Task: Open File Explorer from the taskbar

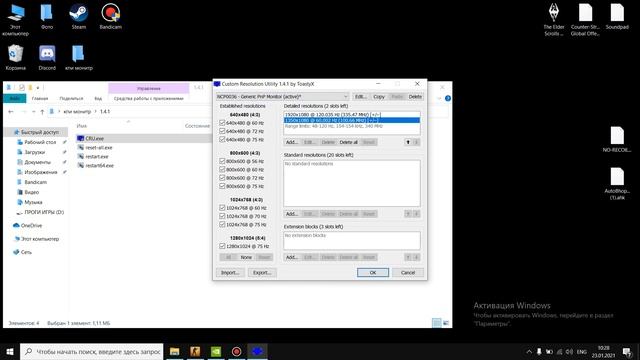Action: [175, 351]
